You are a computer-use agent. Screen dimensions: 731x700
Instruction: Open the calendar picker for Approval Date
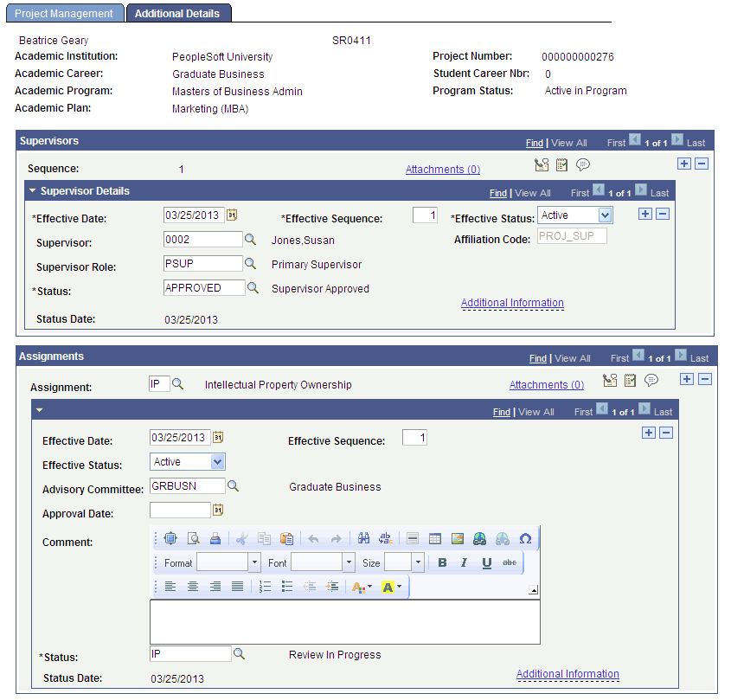[x=217, y=510]
